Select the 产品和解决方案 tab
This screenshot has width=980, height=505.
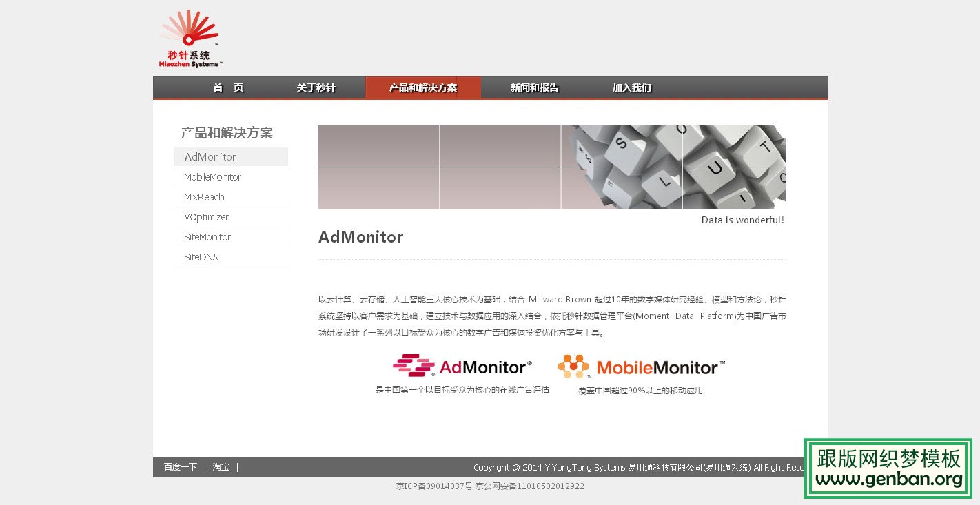422,87
